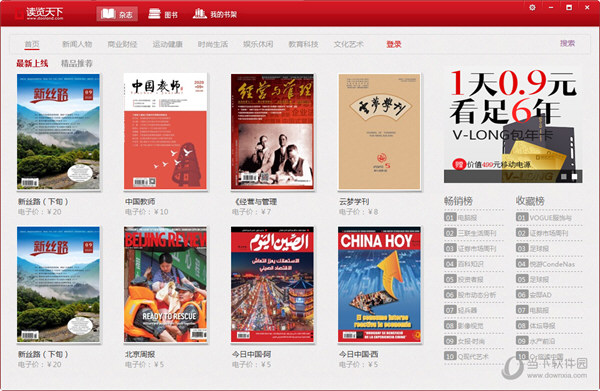Switch to 文化艺术 category
The image size is (600, 391).
(348, 44)
